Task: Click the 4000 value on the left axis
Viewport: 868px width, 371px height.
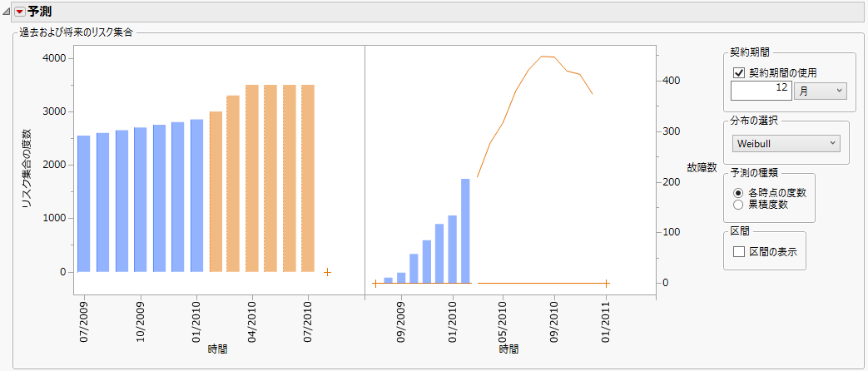Action: [x=54, y=58]
